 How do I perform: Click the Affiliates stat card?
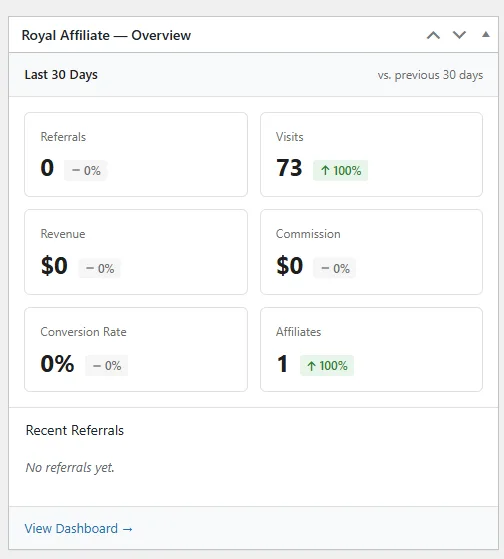click(371, 349)
